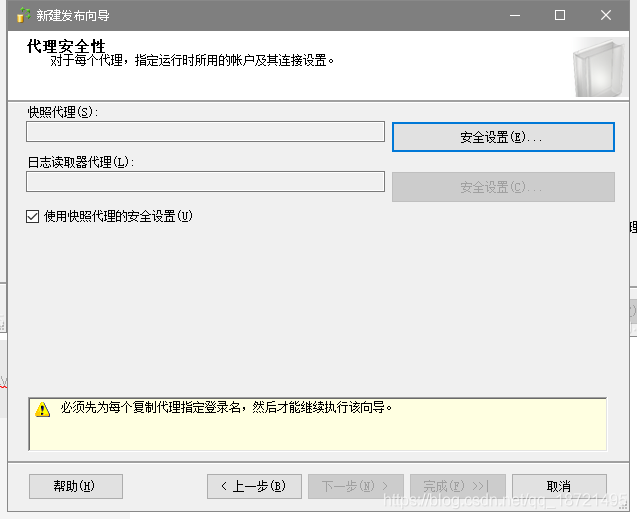Image resolution: width=637 pixels, height=519 pixels.
Task: Cancel the wizard with 取消
Action: pyautogui.click(x=559, y=486)
